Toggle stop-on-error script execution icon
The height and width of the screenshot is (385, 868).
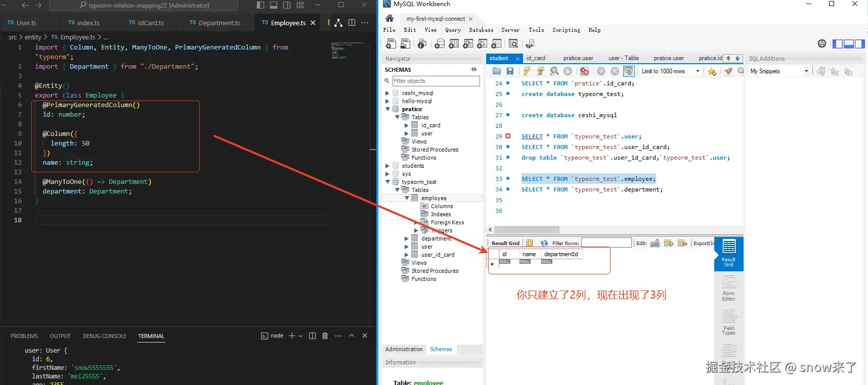[x=584, y=71]
